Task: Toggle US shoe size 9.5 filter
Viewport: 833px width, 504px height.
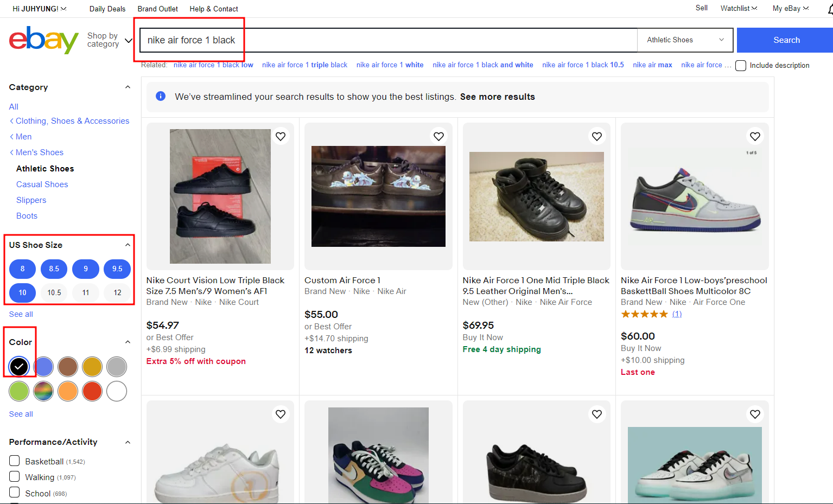Action: (117, 269)
